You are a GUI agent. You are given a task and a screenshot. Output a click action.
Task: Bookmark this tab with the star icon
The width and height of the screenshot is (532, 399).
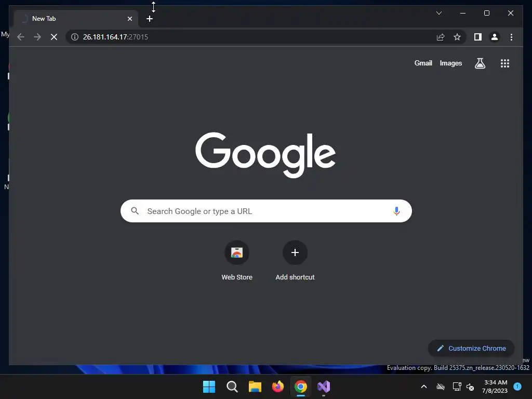[x=457, y=37]
